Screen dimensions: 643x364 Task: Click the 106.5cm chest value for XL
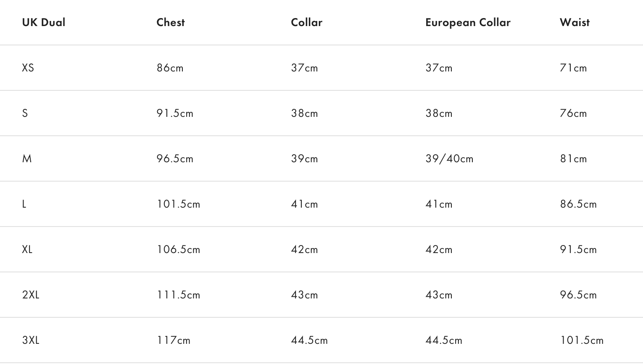click(178, 250)
